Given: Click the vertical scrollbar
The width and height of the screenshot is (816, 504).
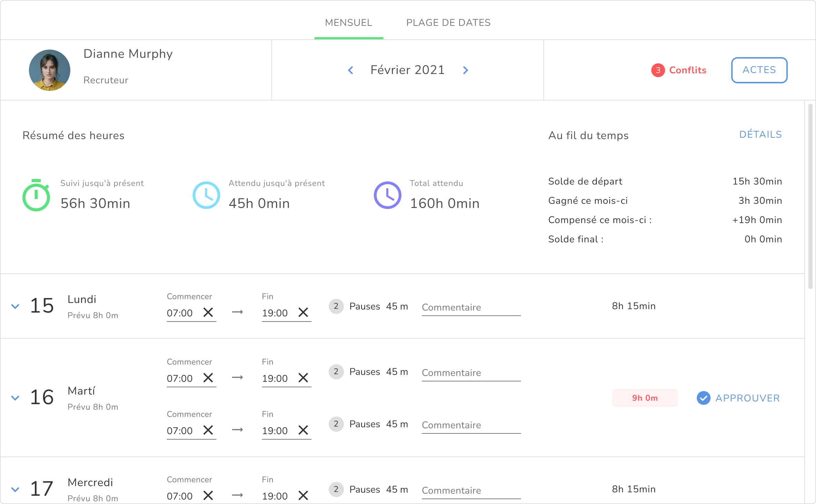Looking at the screenshot, I should pyautogui.click(x=810, y=196).
